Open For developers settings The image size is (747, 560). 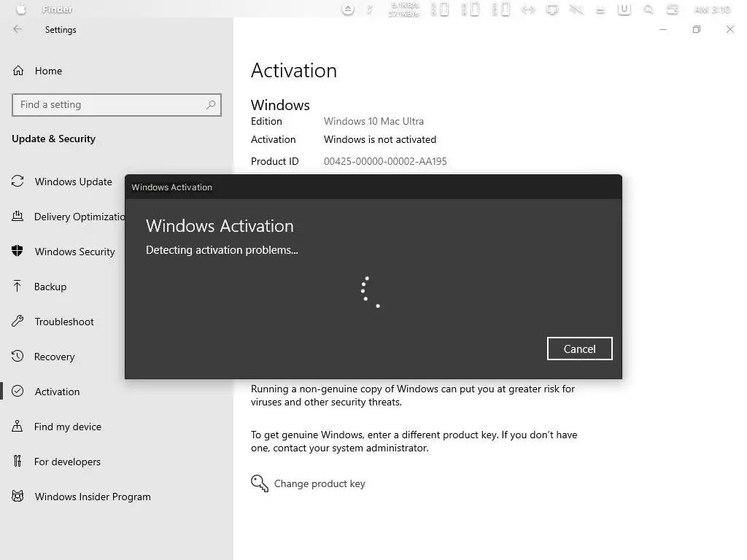(67, 462)
